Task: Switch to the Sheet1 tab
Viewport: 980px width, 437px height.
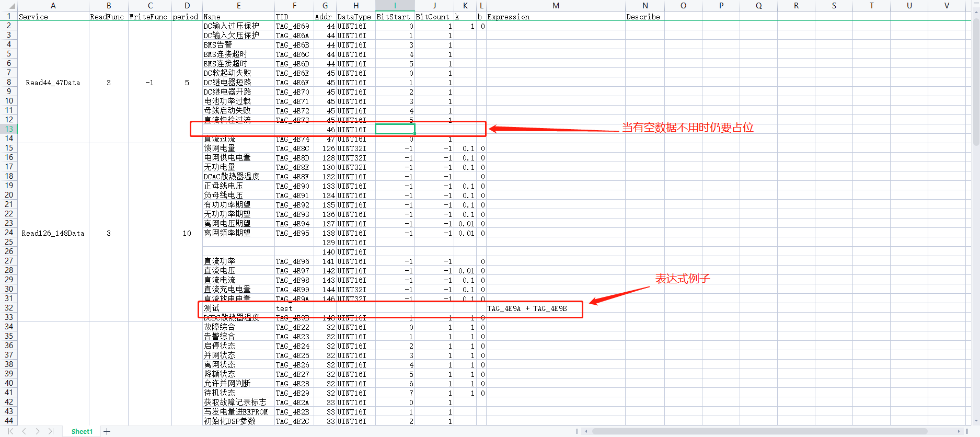Action: (82, 431)
